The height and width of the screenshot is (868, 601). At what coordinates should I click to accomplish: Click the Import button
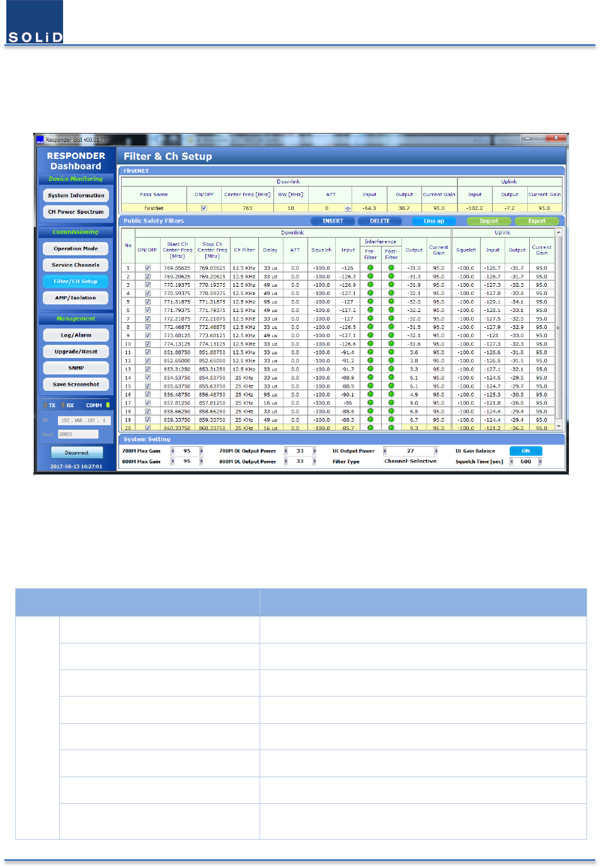click(x=489, y=221)
